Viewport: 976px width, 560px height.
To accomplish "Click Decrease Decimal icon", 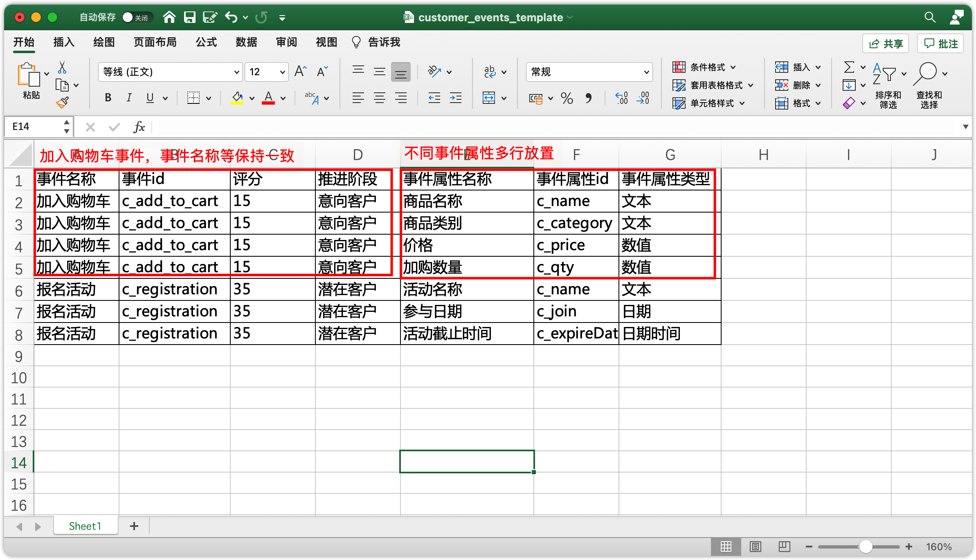I will tap(643, 98).
